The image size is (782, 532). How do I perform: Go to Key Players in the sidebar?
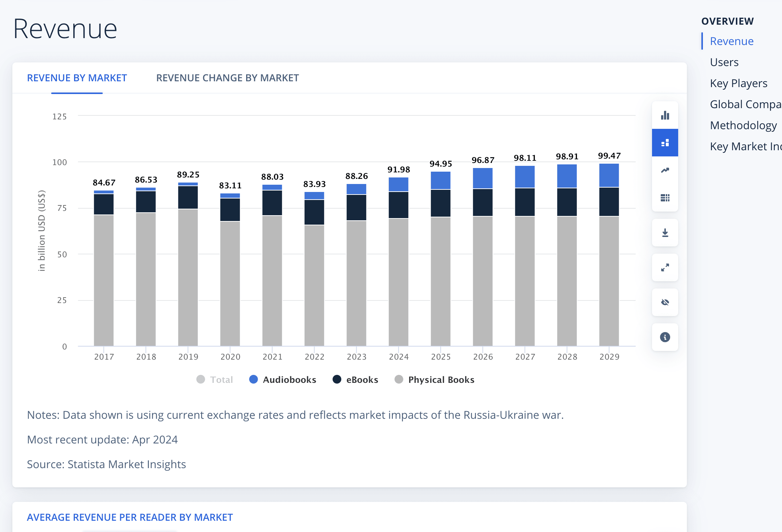[x=739, y=83]
